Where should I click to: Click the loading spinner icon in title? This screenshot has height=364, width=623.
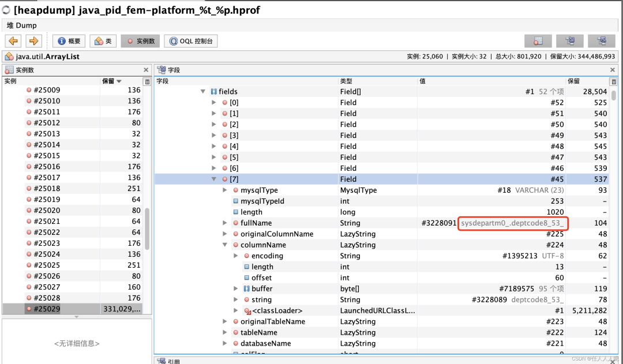click(x=6, y=10)
